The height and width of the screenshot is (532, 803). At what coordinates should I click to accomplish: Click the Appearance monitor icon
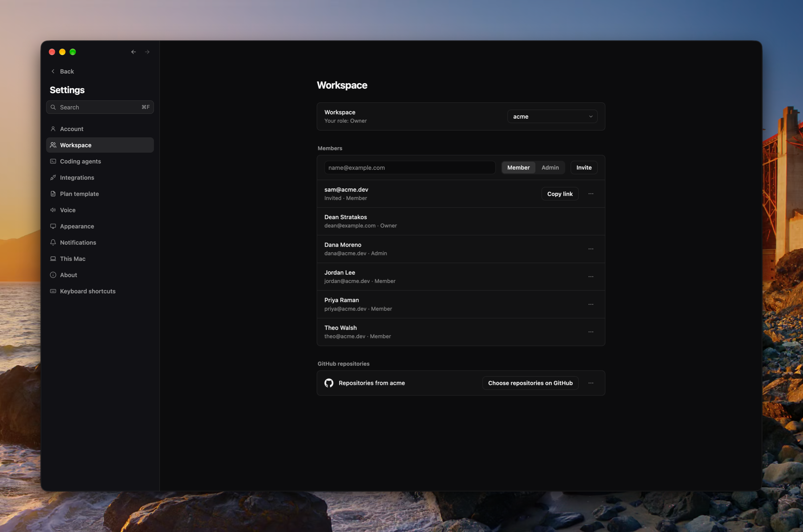pos(53,226)
